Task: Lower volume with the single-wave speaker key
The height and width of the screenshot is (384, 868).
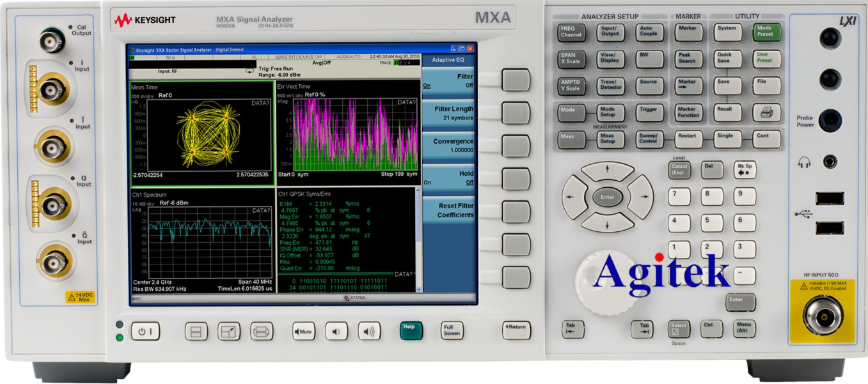Action: pyautogui.click(x=336, y=331)
